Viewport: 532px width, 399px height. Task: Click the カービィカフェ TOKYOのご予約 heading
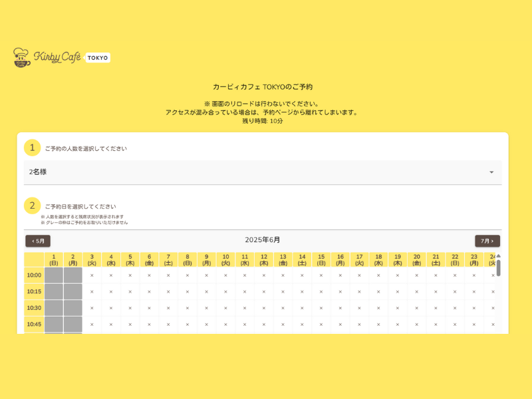(263, 87)
